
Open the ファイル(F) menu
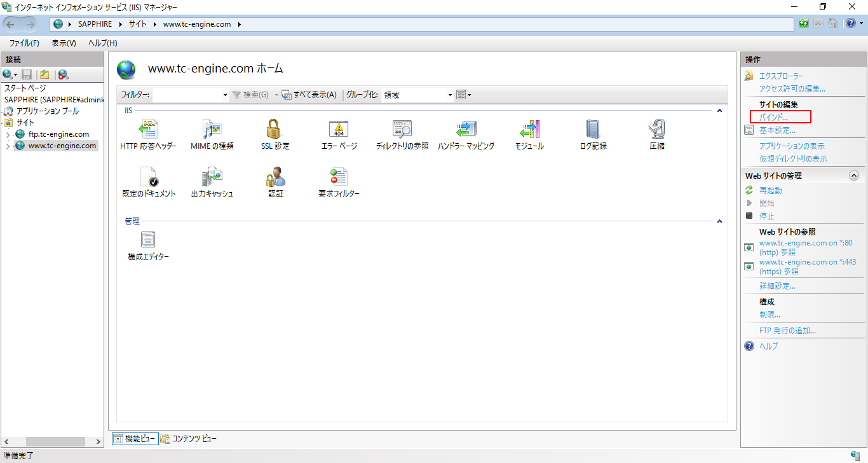pos(24,43)
